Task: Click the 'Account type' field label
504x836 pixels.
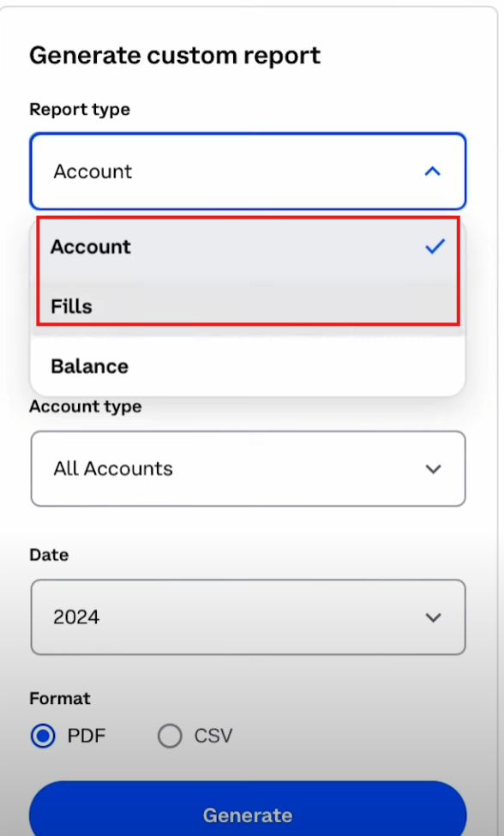Action: (x=85, y=406)
